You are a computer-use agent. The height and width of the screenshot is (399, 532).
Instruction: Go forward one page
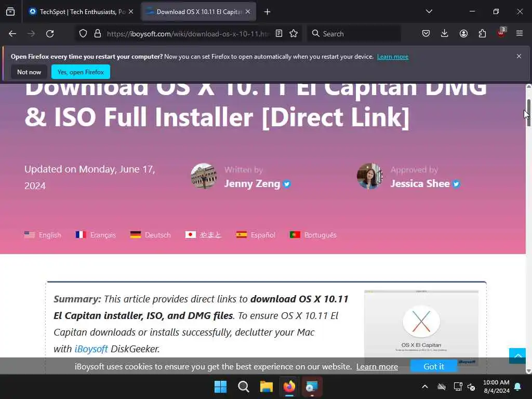(x=31, y=34)
